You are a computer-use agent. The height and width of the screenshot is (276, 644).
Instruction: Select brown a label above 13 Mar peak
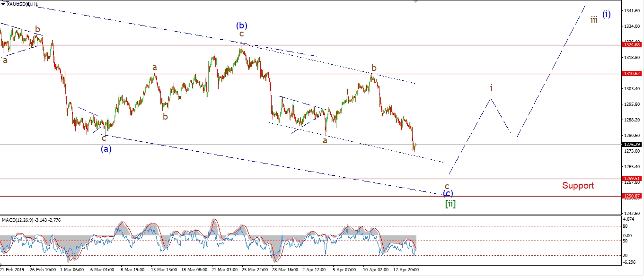click(155, 68)
